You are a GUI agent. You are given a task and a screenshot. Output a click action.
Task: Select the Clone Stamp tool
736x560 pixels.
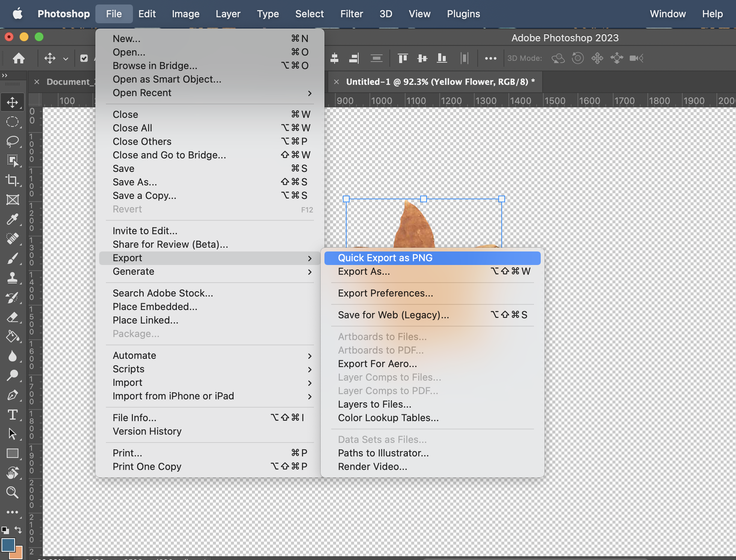(x=12, y=278)
